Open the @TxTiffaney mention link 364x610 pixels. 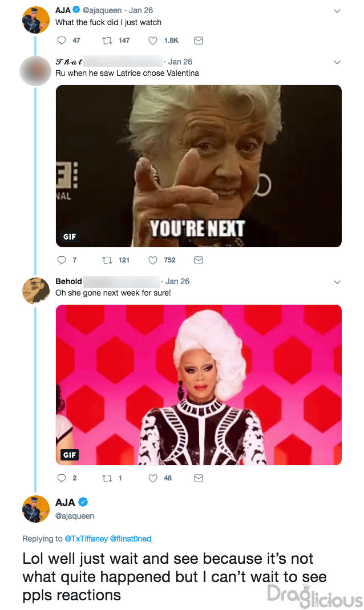click(x=86, y=539)
